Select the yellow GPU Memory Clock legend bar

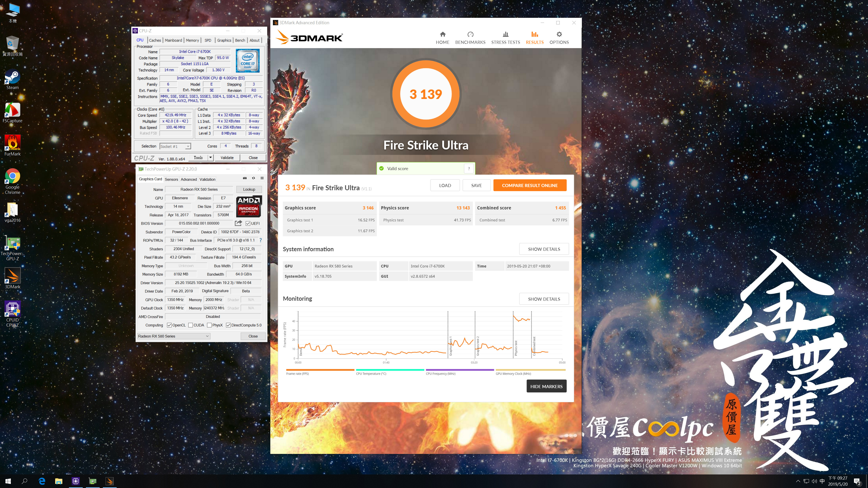[530, 370]
